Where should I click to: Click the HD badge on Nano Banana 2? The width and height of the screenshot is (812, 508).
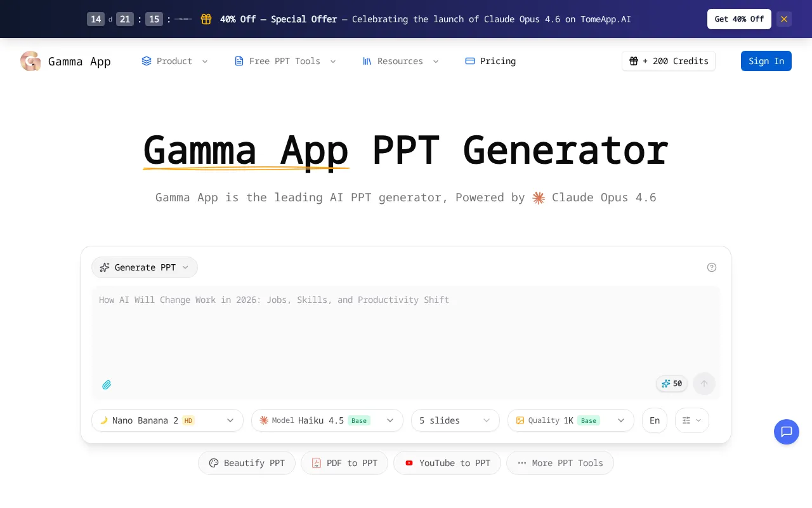[188, 420]
